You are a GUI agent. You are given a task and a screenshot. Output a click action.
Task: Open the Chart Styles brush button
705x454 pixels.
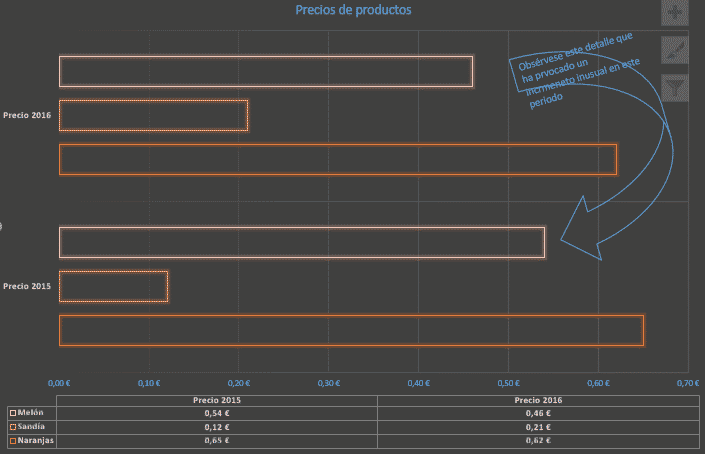pyautogui.click(x=674, y=50)
